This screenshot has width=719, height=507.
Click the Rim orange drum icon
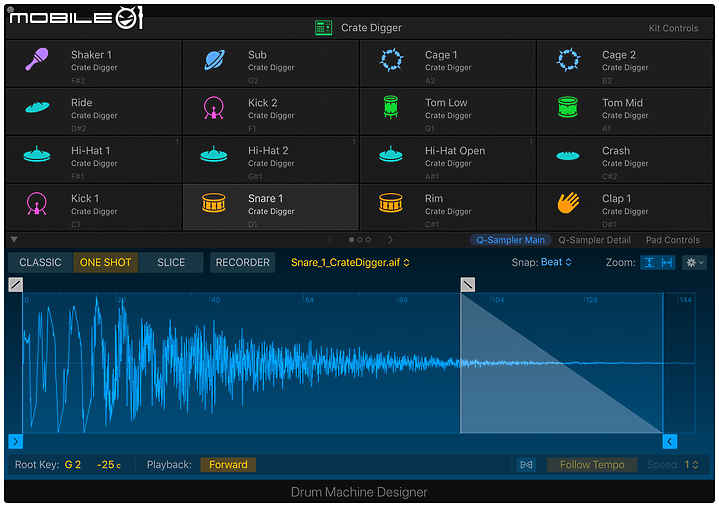pyautogui.click(x=391, y=203)
